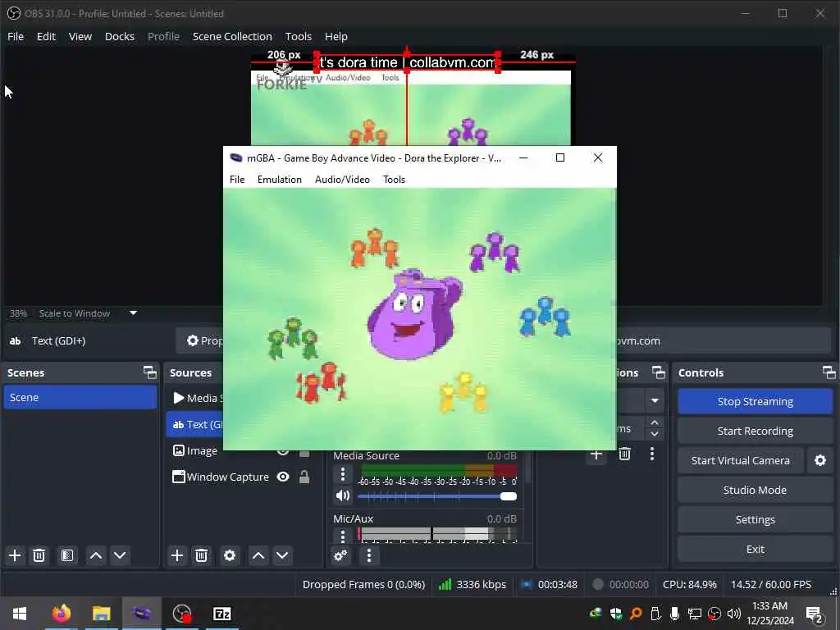Open transition properties three dots
This screenshot has height=630, width=840.
tap(652, 454)
